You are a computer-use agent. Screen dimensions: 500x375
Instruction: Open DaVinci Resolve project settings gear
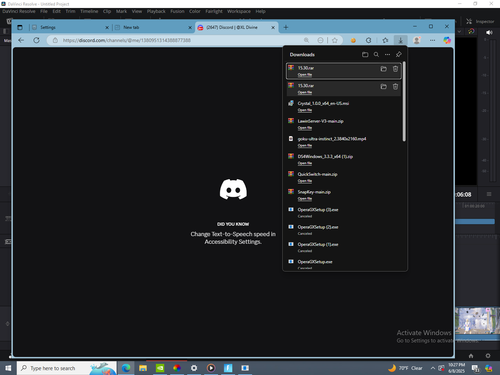tap(488, 356)
